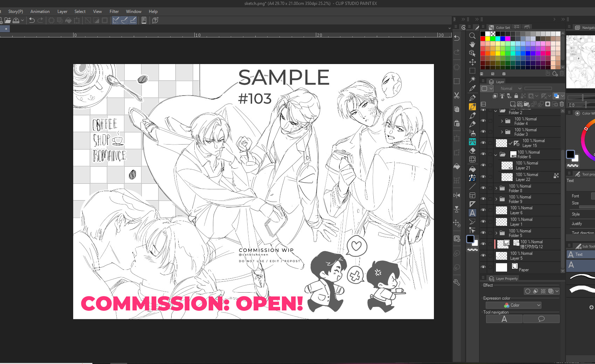Click the Cut scissors icon in side bar
595x364 pixels.
[x=457, y=95]
